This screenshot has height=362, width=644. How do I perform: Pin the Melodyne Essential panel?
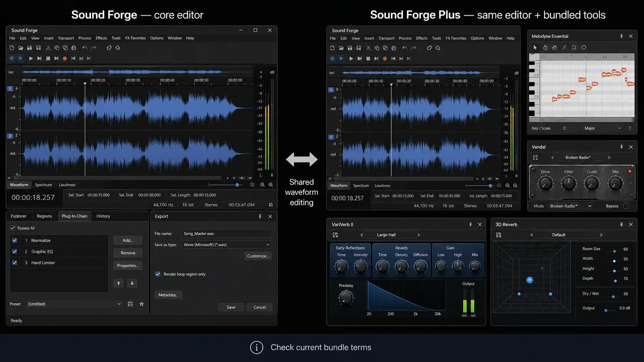pyautogui.click(x=621, y=36)
